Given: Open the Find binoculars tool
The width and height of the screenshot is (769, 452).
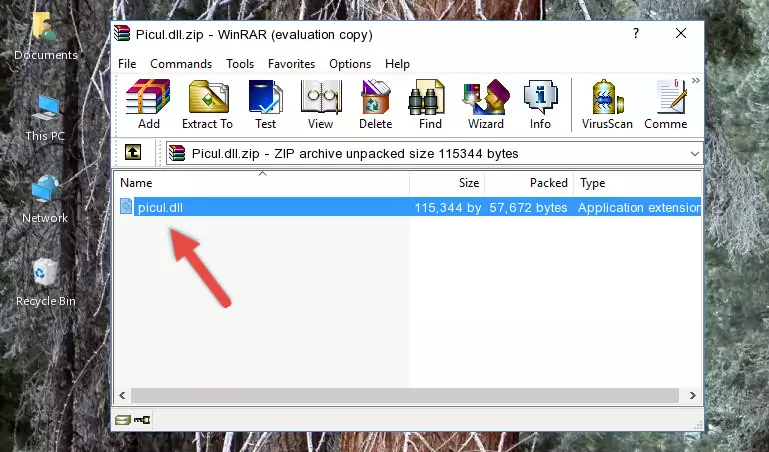Looking at the screenshot, I should pyautogui.click(x=430, y=104).
